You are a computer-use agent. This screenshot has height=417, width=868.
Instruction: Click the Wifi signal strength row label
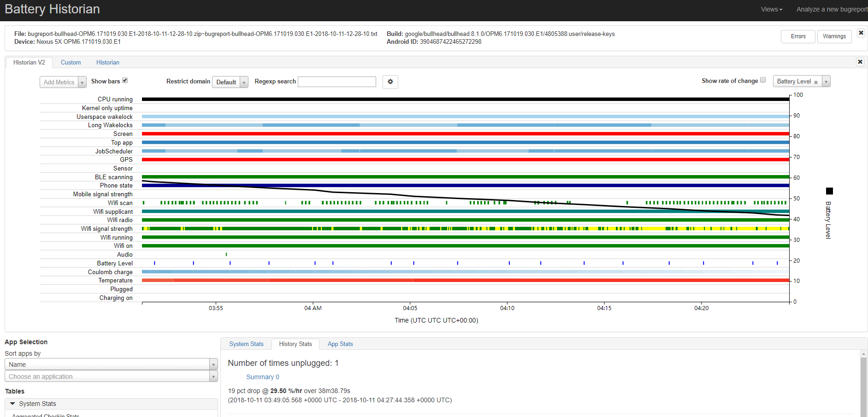point(106,229)
